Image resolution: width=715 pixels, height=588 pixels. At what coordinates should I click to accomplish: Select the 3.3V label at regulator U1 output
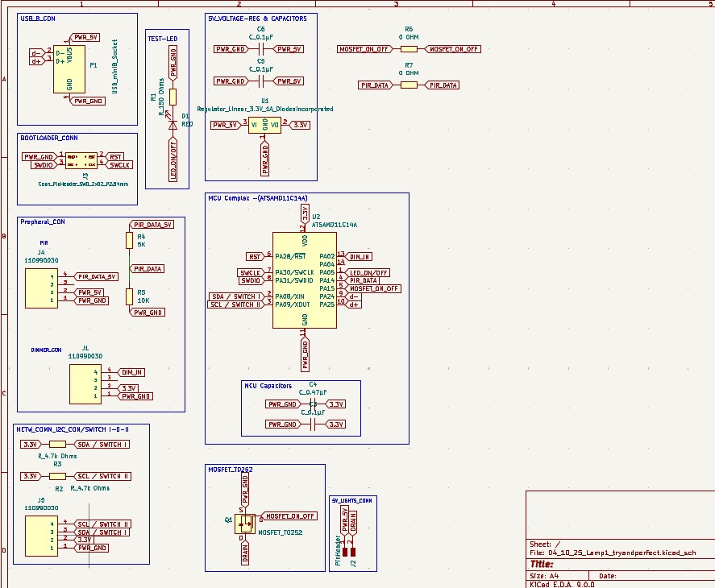point(300,125)
